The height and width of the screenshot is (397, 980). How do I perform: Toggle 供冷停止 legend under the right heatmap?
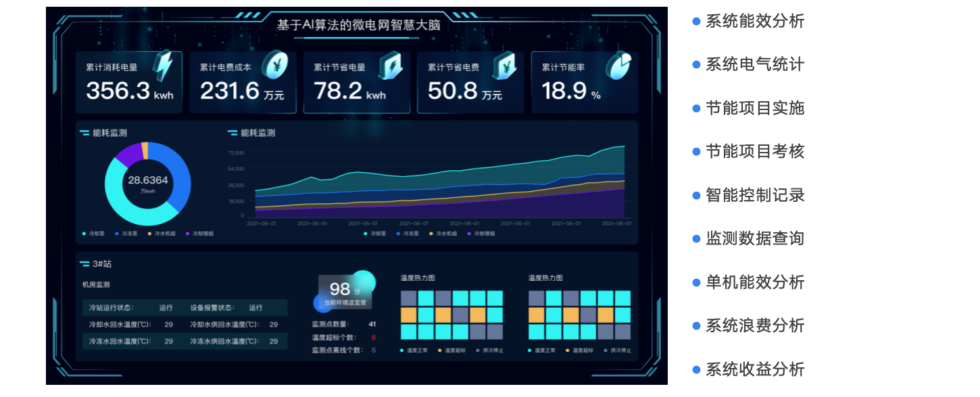coord(616,350)
